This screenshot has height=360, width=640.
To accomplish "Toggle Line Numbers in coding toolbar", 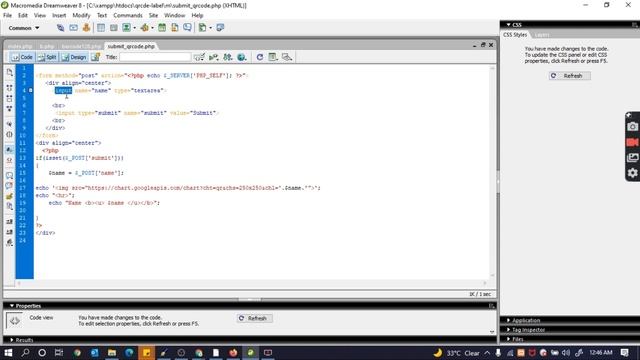I will [9, 150].
